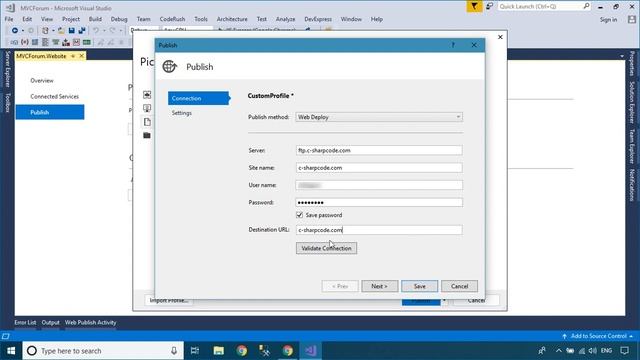Click the help question mark in Publish dialog
Viewport: 640px width, 360px height.
[x=453, y=45]
